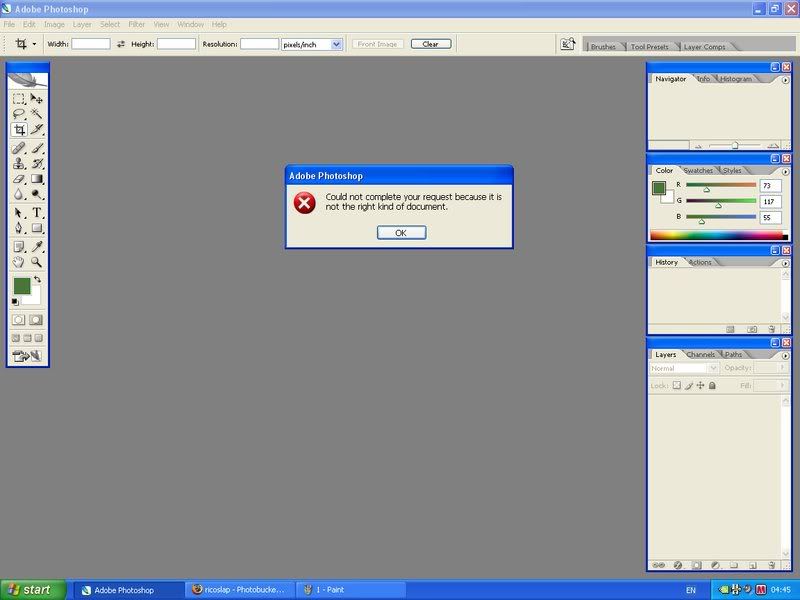Click OK in the error dialog
The image size is (800, 600).
(401, 232)
